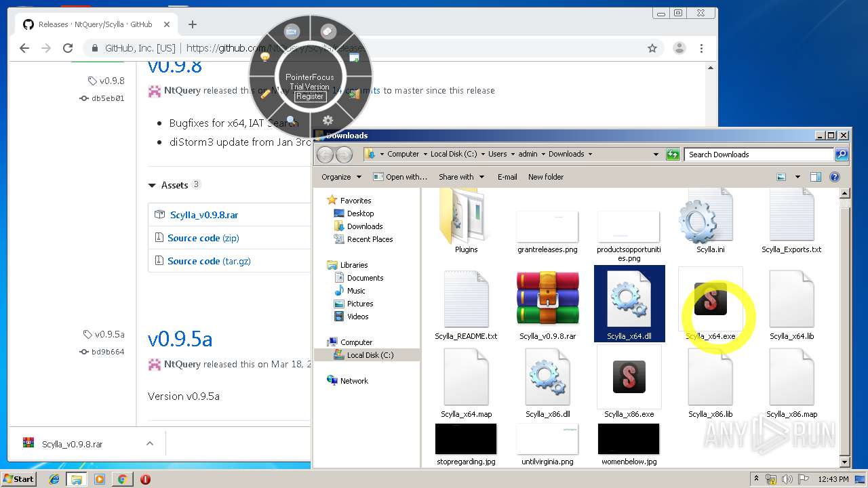Select the Plugins folder
The height and width of the screenshot is (488, 868).
point(466,222)
